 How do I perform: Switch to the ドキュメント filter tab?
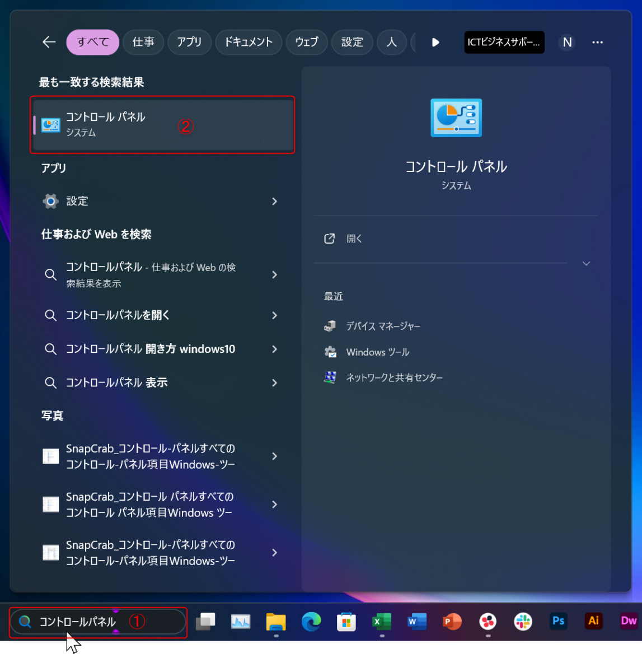(249, 42)
